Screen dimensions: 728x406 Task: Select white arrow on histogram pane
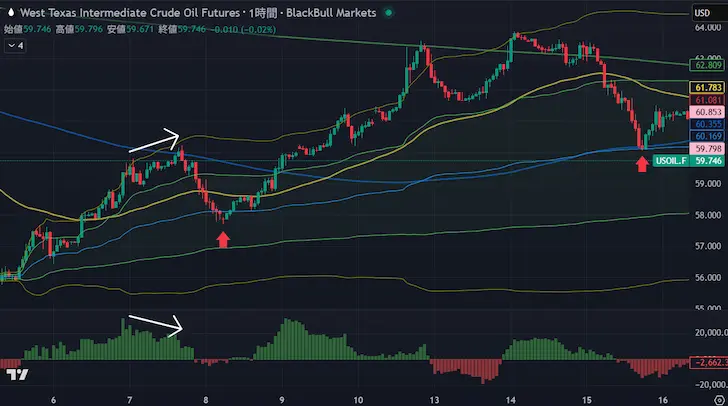pyautogui.click(x=153, y=323)
